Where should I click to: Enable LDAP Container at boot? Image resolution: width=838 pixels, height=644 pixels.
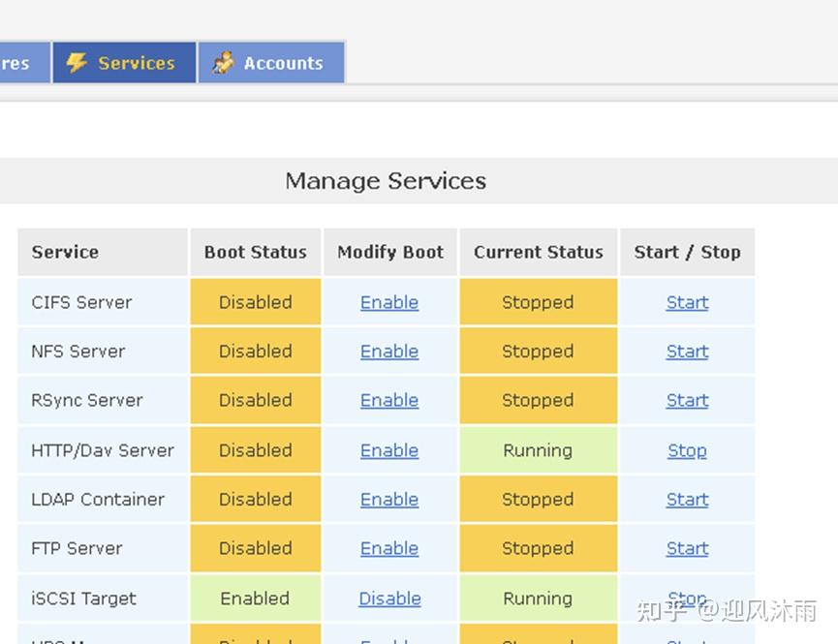tap(389, 500)
